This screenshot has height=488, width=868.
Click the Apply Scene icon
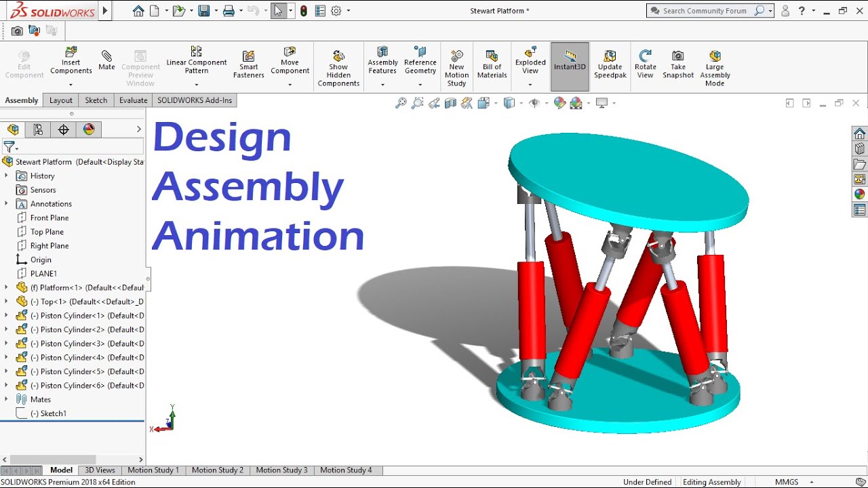(x=576, y=103)
